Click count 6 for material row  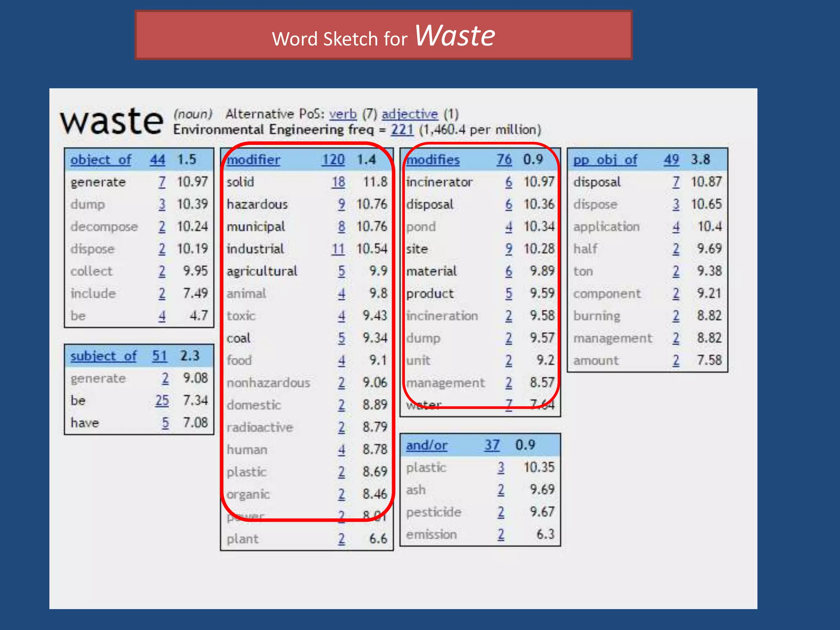pos(509,271)
